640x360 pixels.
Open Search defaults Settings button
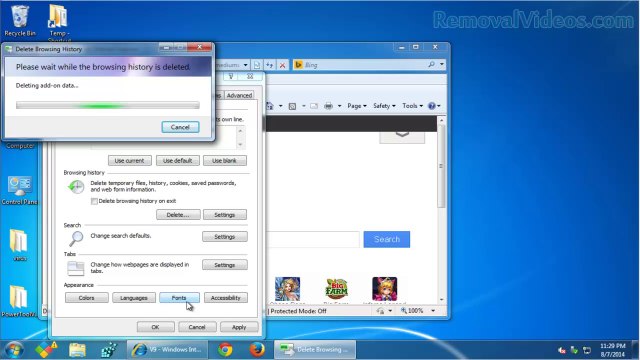224,237
